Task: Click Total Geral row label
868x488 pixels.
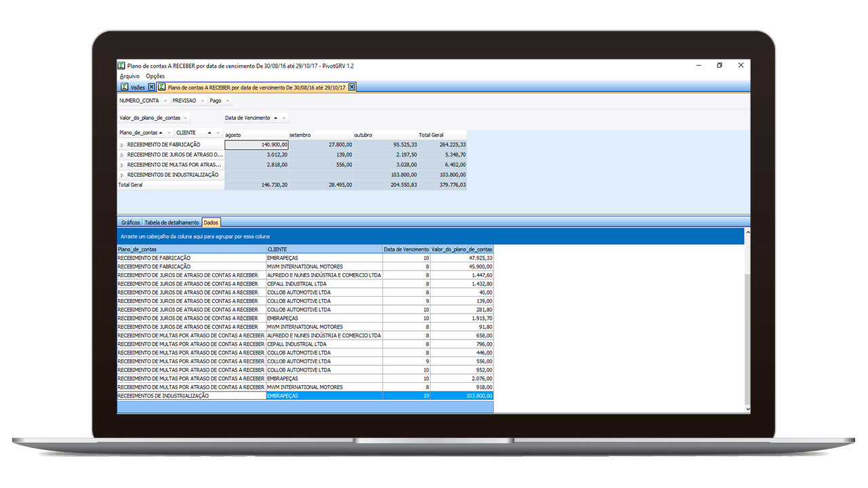Action: (x=170, y=185)
